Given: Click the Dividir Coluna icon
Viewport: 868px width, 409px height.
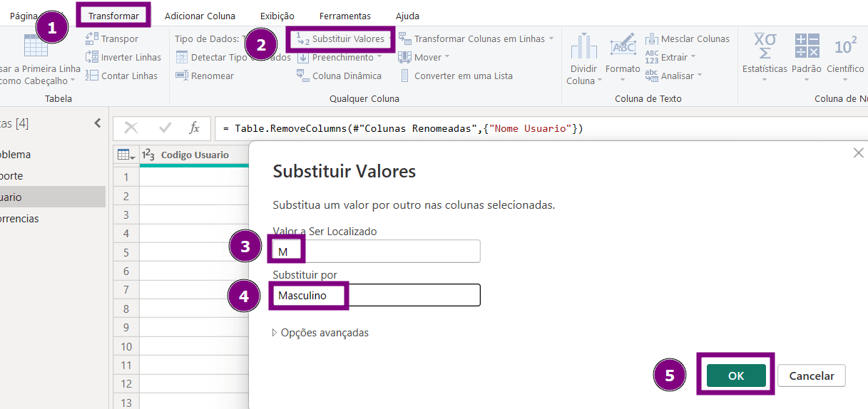Looking at the screenshot, I should coord(584,47).
